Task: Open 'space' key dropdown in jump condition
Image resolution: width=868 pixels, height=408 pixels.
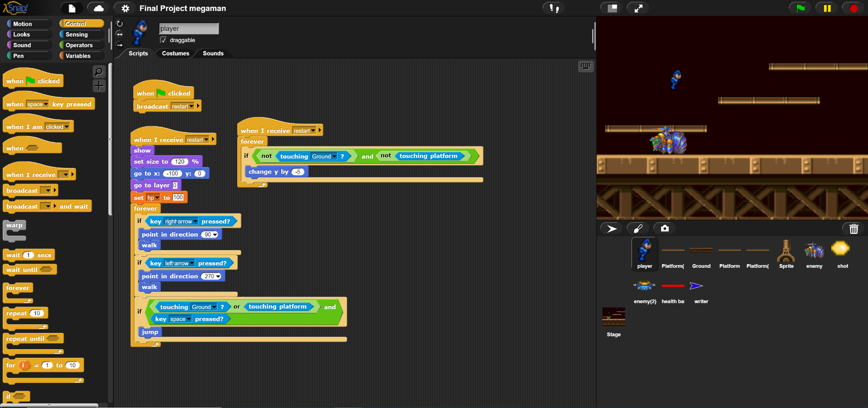Action: tap(189, 319)
